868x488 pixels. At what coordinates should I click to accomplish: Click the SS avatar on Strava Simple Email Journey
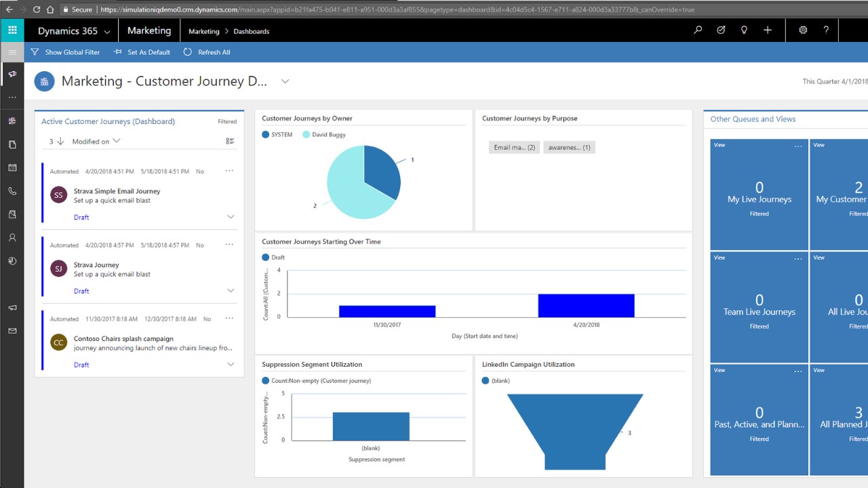pos(58,195)
